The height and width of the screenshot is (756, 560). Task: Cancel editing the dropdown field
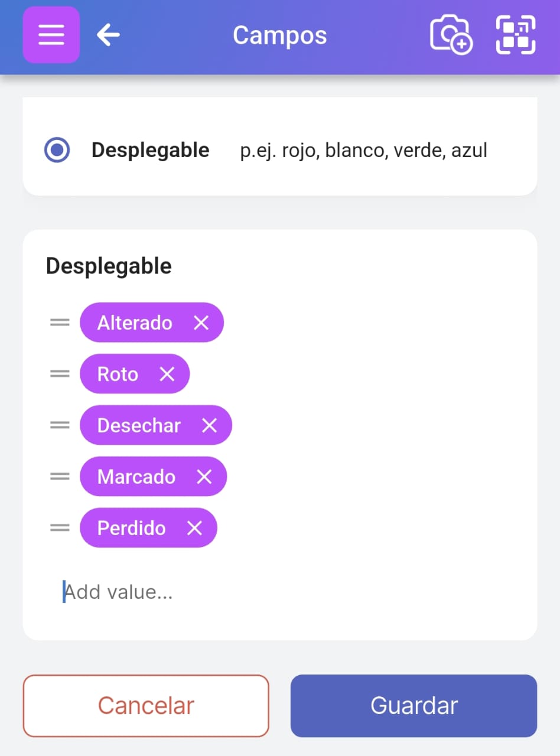click(x=145, y=705)
